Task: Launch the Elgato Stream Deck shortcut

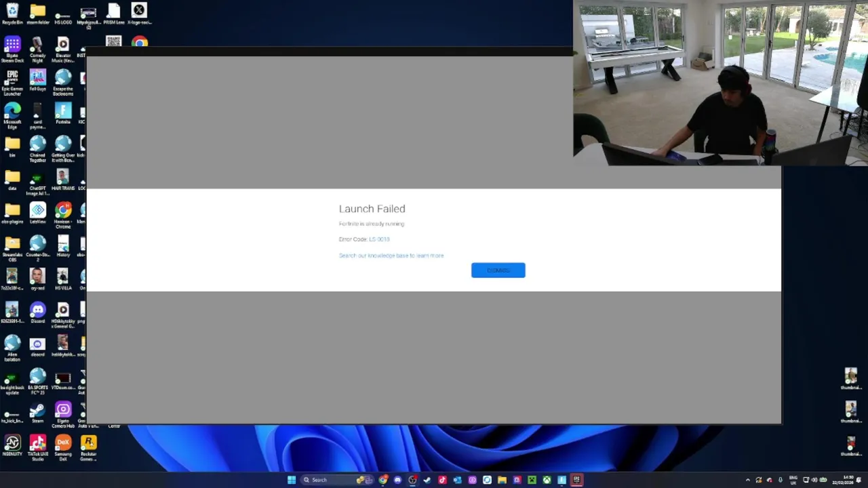Action: pos(12,50)
